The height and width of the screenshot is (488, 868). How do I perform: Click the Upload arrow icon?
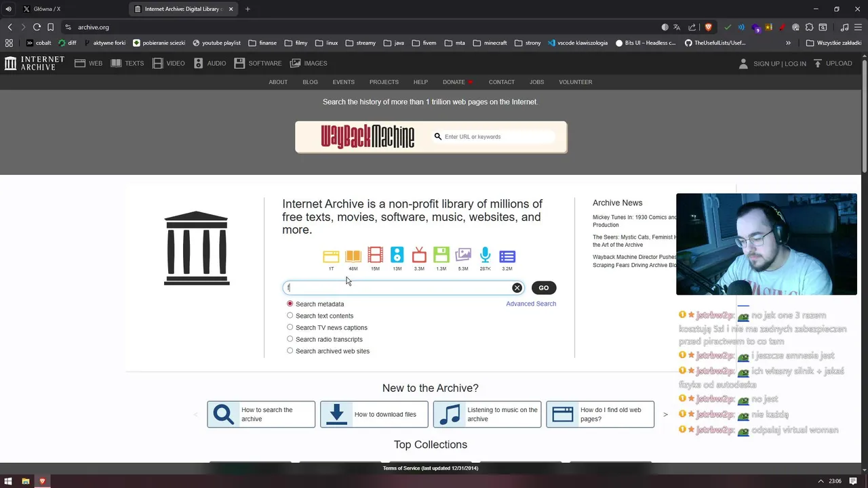pos(817,63)
